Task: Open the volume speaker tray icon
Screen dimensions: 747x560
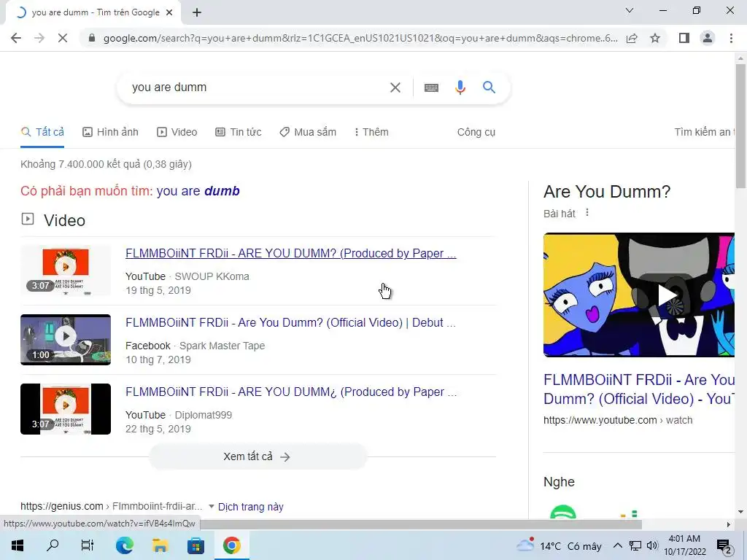Action: click(x=652, y=545)
